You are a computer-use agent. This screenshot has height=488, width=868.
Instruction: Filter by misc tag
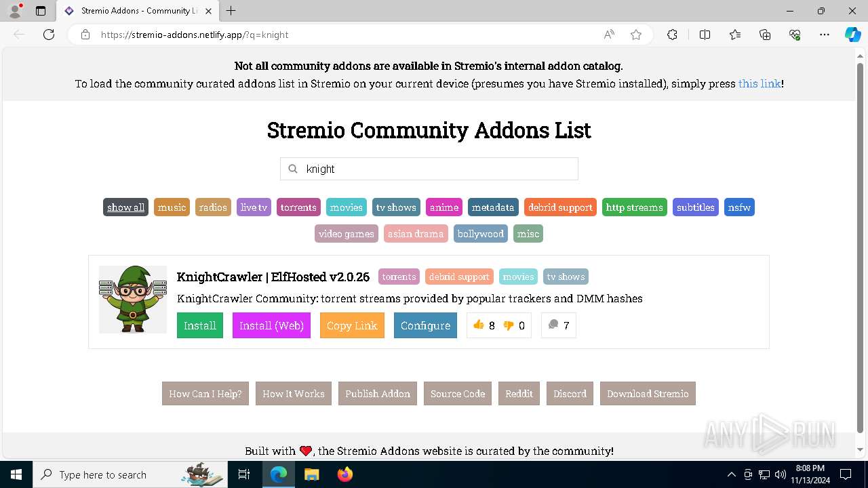click(x=528, y=234)
